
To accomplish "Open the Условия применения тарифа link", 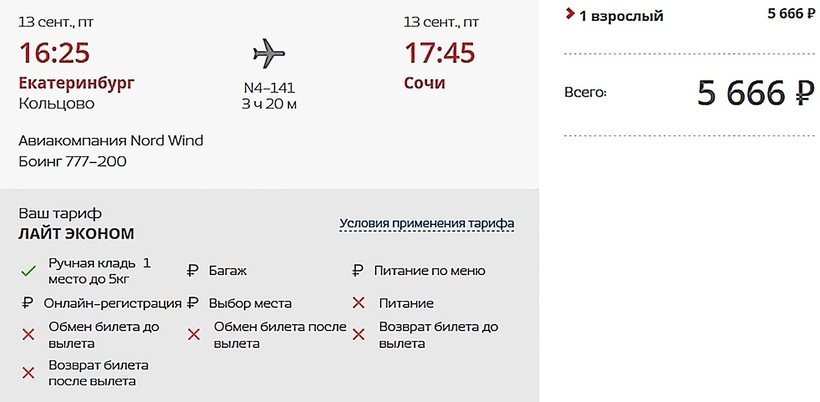I will (x=427, y=223).
